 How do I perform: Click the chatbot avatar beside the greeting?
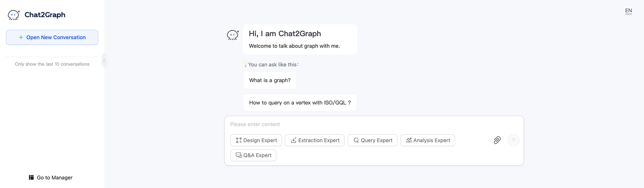233,35
